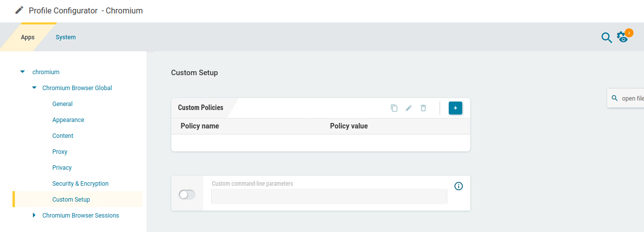This screenshot has width=644, height=232.
Task: Collapse the chromium tree node
Action: [x=22, y=72]
